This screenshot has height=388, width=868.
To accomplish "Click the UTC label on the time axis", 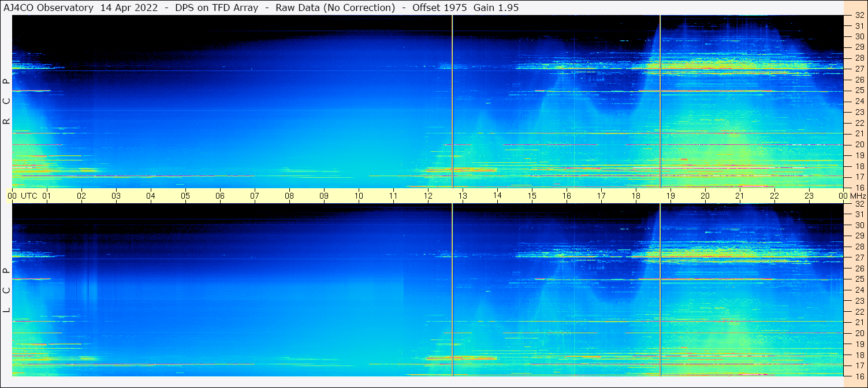I will (x=29, y=196).
